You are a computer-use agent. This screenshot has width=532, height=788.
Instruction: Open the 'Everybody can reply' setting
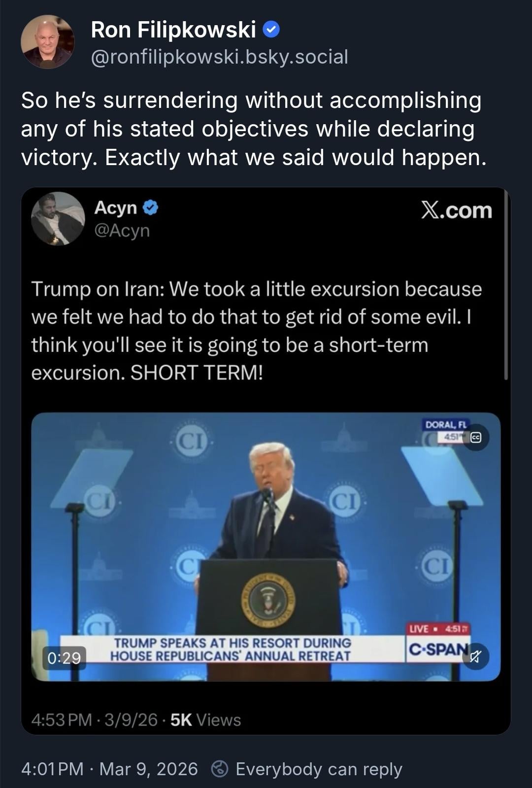click(319, 769)
